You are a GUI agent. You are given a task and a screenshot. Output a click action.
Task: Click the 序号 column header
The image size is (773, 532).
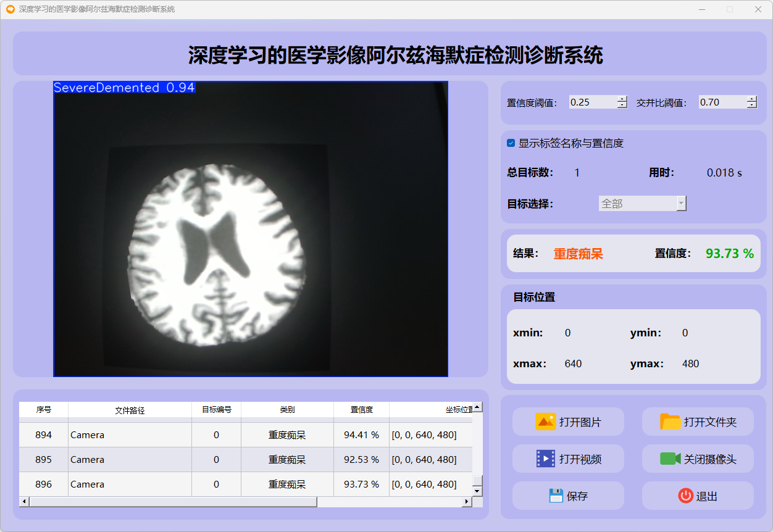click(44, 410)
